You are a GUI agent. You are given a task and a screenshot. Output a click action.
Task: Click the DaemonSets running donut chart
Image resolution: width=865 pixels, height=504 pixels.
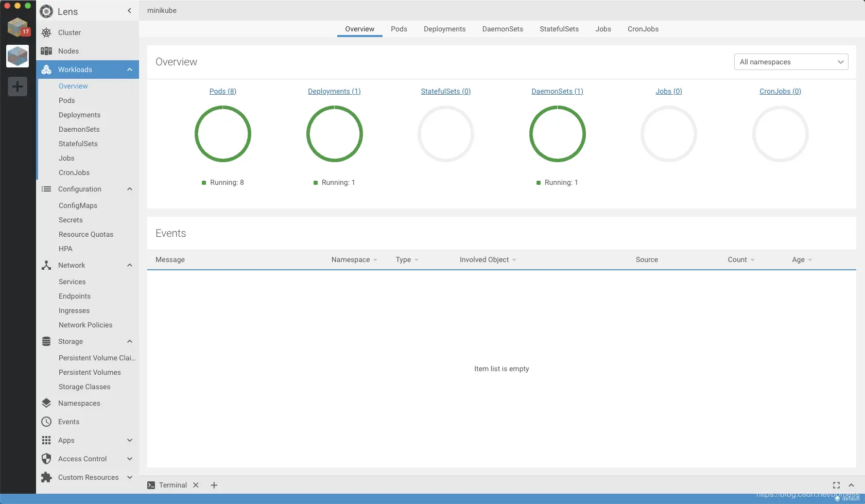[558, 134]
